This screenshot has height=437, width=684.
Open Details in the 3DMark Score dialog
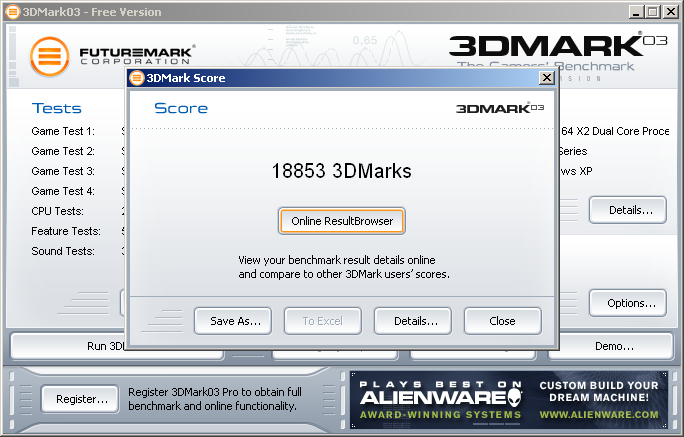pos(413,321)
